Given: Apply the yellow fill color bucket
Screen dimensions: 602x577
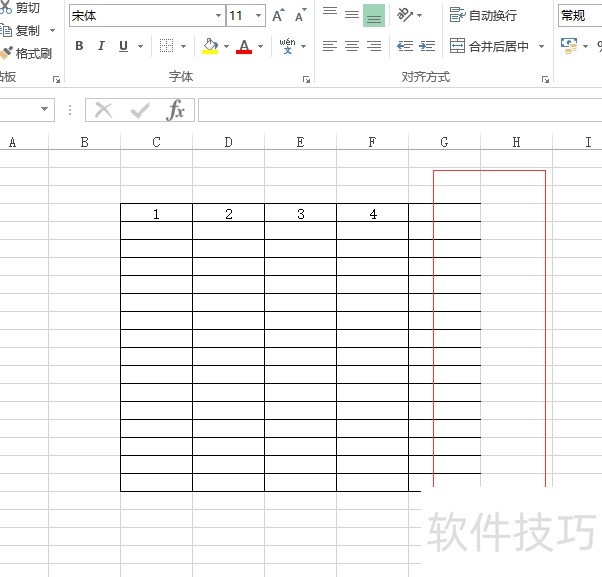Looking at the screenshot, I should coord(210,46).
